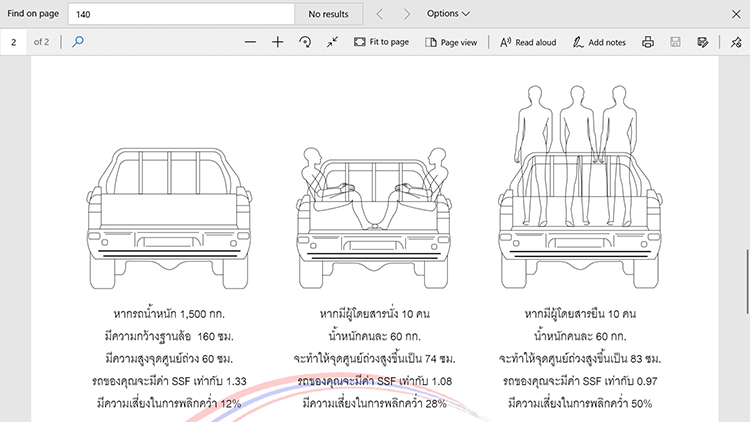
Task: Print the document using printer icon
Action: coord(648,42)
